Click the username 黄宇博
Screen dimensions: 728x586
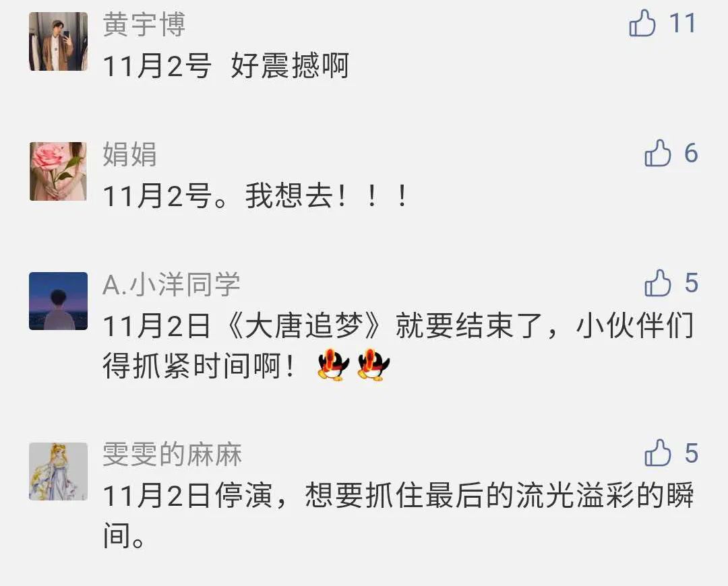click(144, 25)
